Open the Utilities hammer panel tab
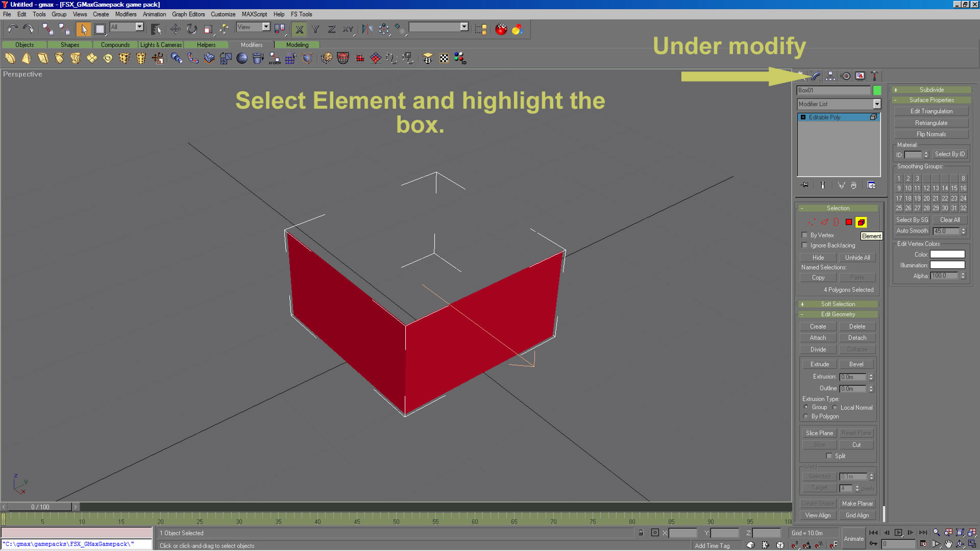 coord(874,76)
